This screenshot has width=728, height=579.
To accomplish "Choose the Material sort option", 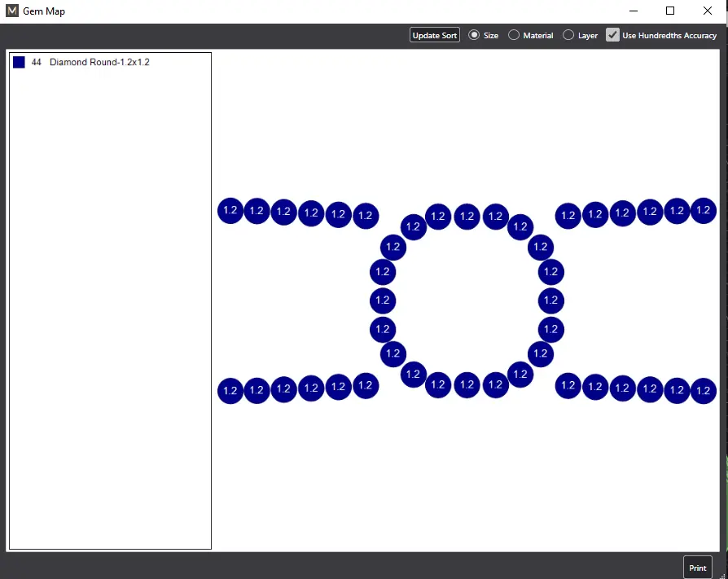I will coord(514,35).
